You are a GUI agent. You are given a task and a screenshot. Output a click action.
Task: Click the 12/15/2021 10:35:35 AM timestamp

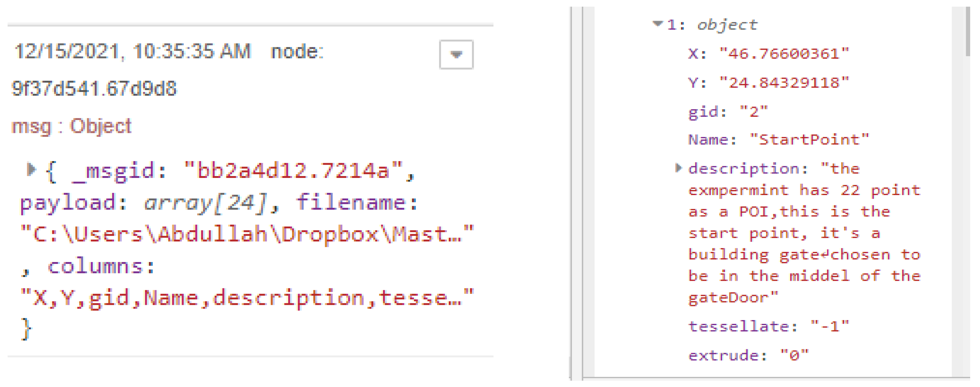coord(133,51)
